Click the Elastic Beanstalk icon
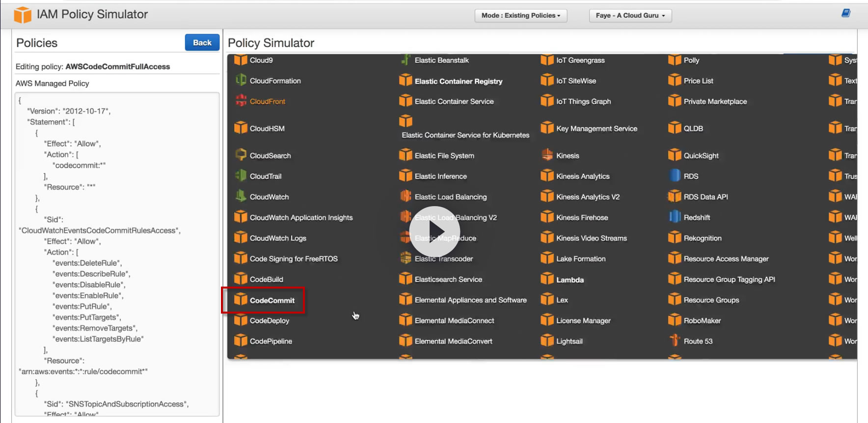 pyautogui.click(x=406, y=60)
